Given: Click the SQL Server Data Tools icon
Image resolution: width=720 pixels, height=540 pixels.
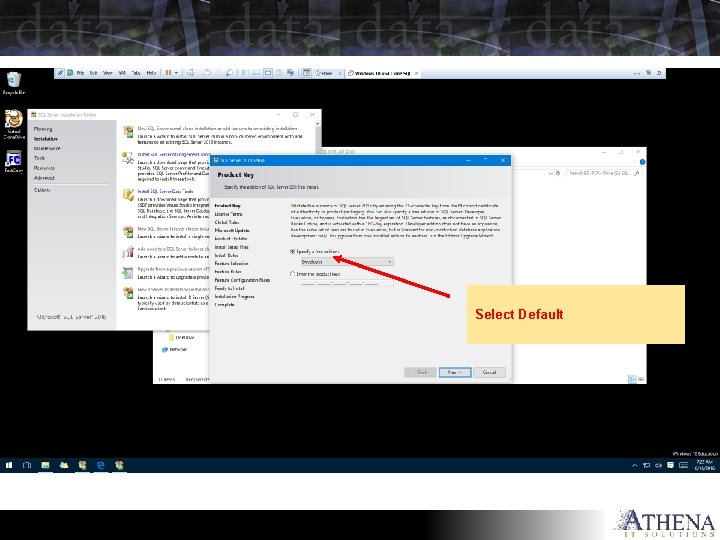Looking at the screenshot, I should click(x=128, y=195).
